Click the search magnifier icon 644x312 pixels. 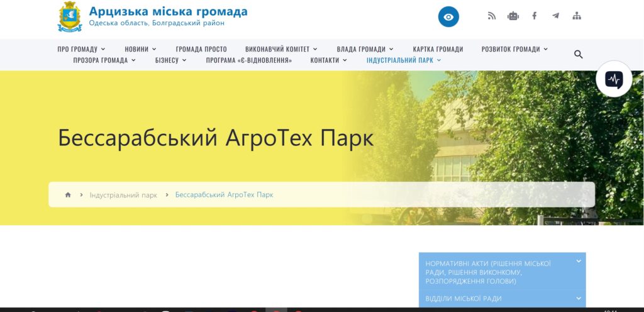click(579, 55)
